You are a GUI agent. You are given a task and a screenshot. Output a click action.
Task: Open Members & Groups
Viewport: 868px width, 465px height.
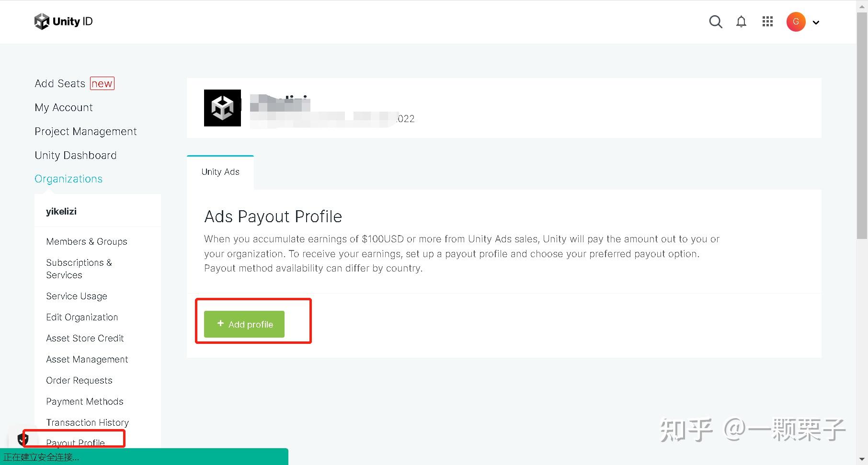click(x=87, y=241)
